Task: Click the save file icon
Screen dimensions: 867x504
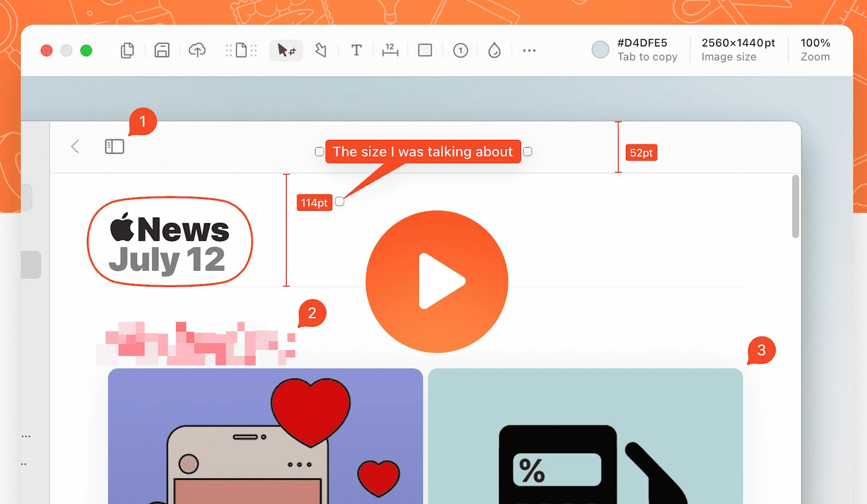Action: pyautogui.click(x=162, y=50)
